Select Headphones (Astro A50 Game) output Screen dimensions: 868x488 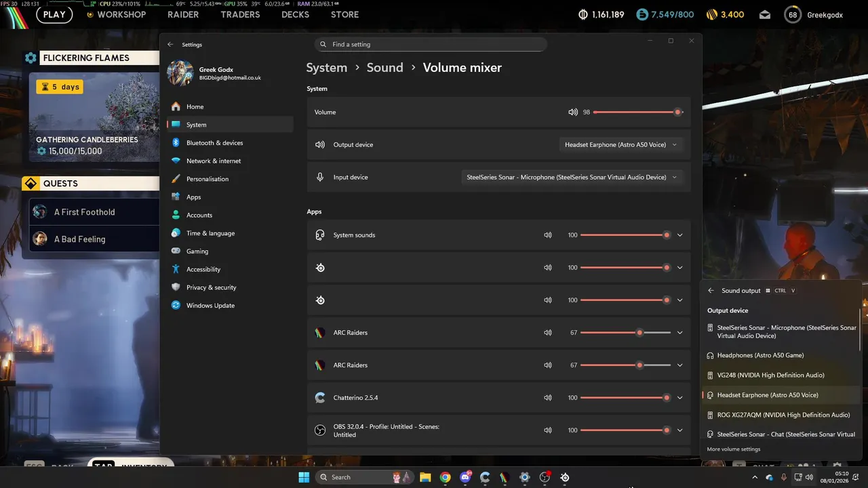(780, 355)
